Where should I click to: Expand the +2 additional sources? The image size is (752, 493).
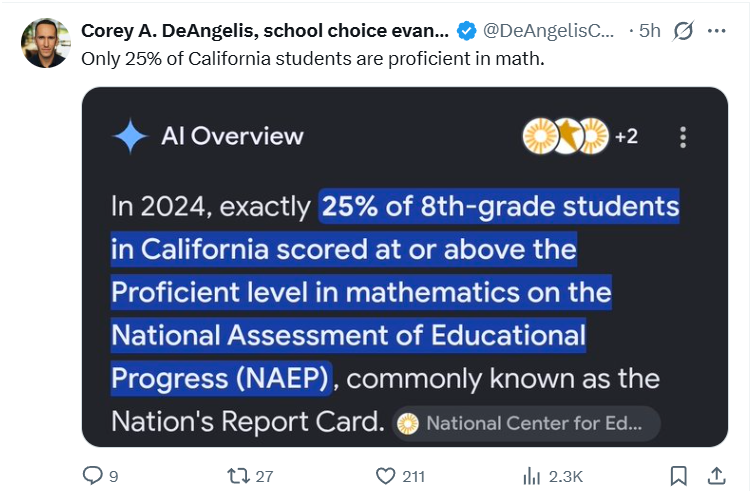[626, 137]
